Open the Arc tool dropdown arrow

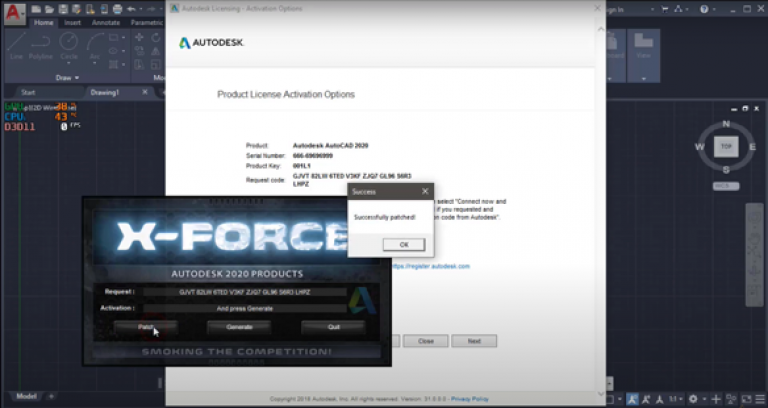point(95,64)
